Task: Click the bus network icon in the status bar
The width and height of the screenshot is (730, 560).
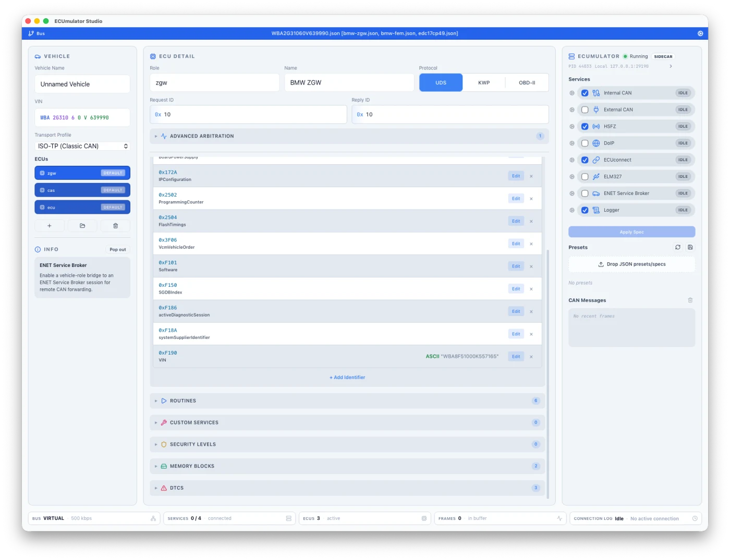Action: click(153, 518)
